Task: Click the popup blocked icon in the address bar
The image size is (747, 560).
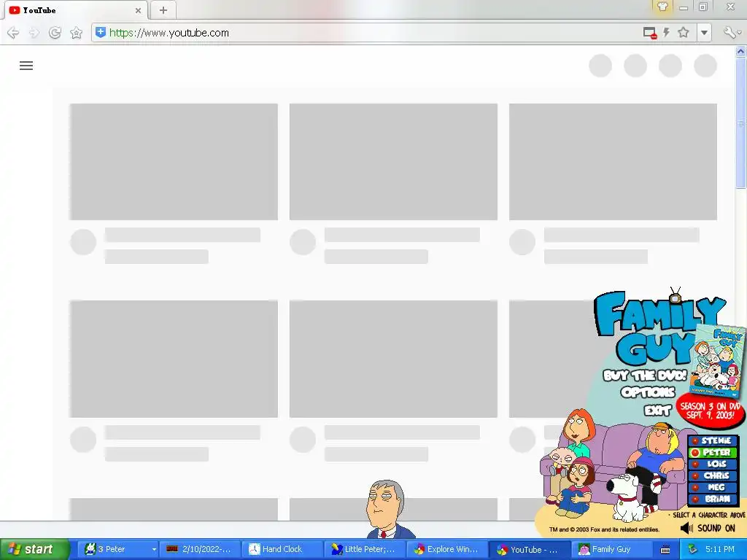Action: coord(650,33)
